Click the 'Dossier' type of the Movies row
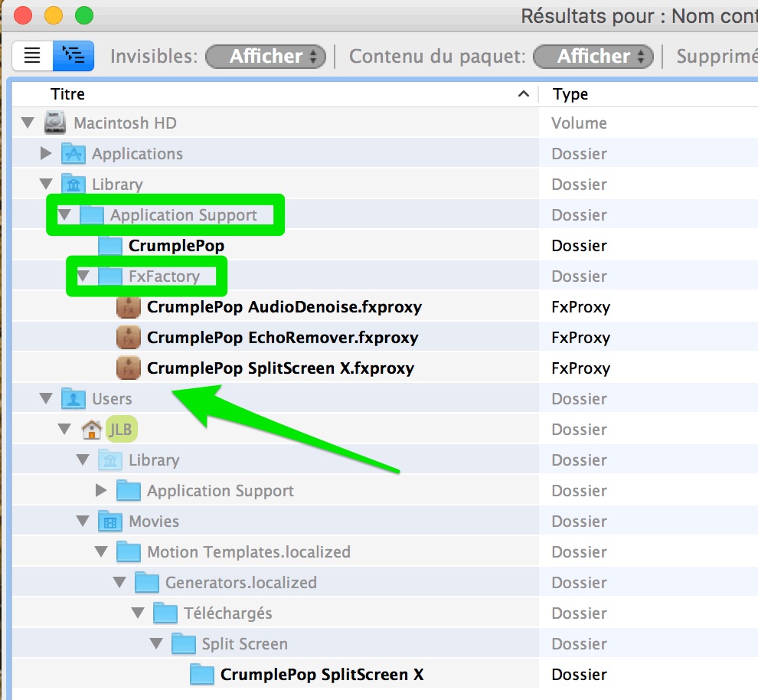This screenshot has width=758, height=700. tap(579, 521)
